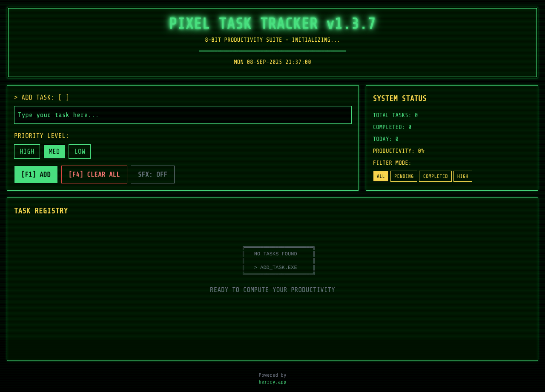The image size is (545, 392).
Task: Set filter mode to ALL
Action: coord(381,176)
